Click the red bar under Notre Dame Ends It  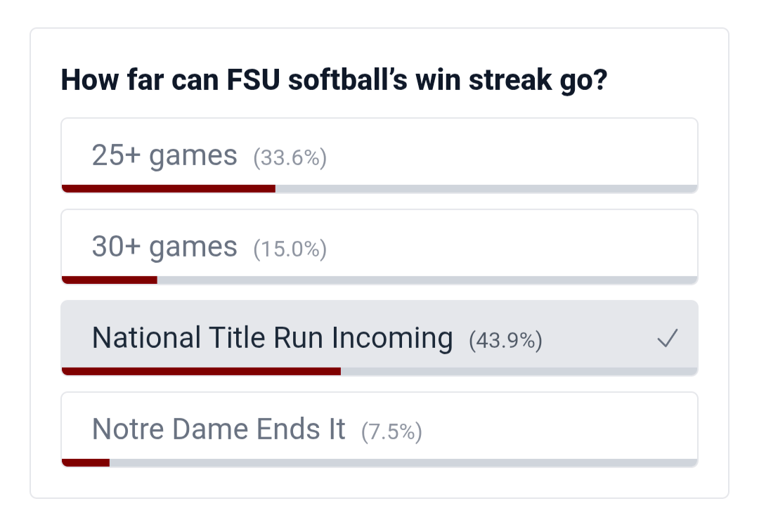pyautogui.click(x=86, y=462)
